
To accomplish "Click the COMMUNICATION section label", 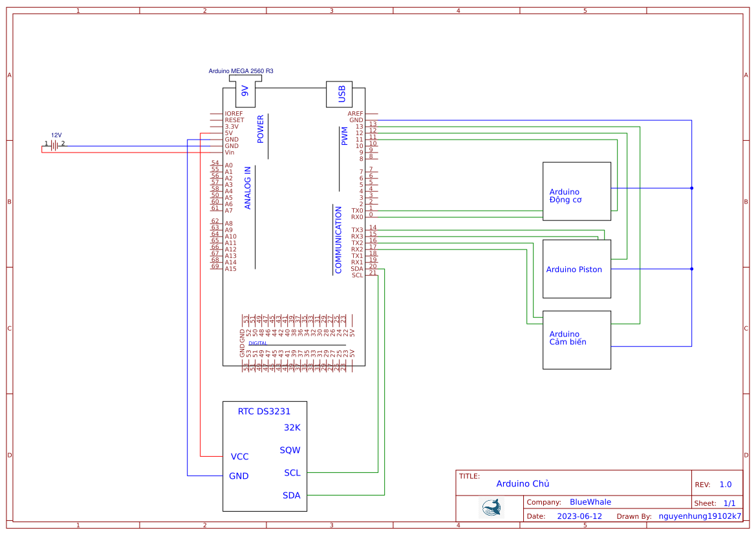I will pyautogui.click(x=339, y=239).
